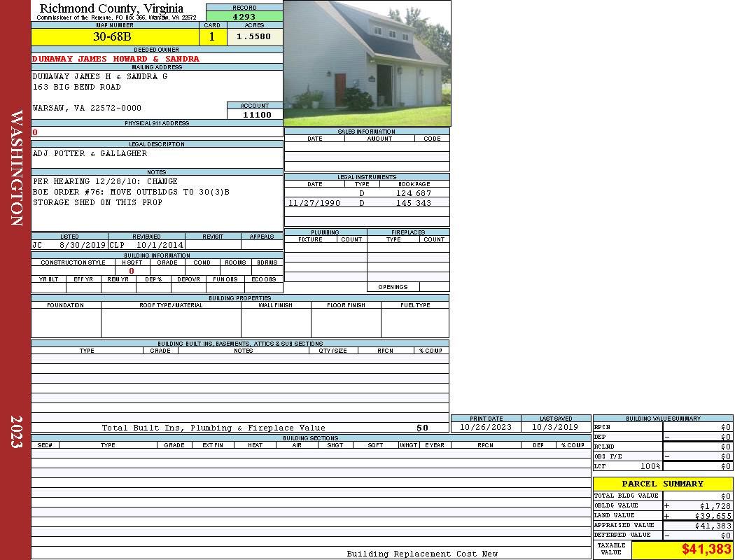Click the note STORAGE SHED ON THIS PROP
Image resolution: width=735 pixels, height=560 pixels.
coord(97,203)
